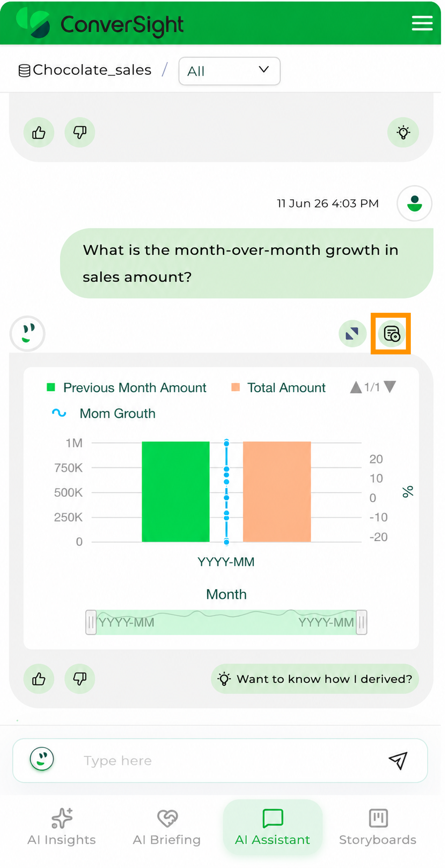This screenshot has width=445, height=868.
Task: Click the Chocolate_sales dataset icon
Action: coord(24,71)
